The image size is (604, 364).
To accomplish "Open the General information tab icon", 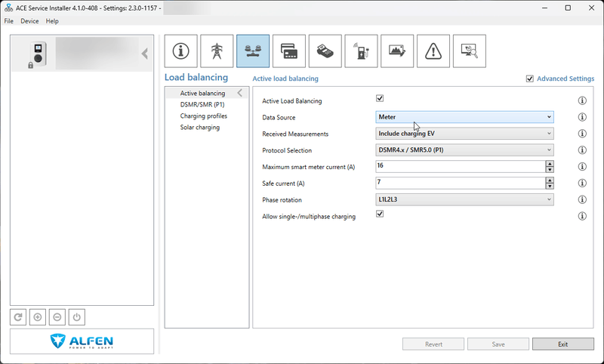I will [x=180, y=51].
